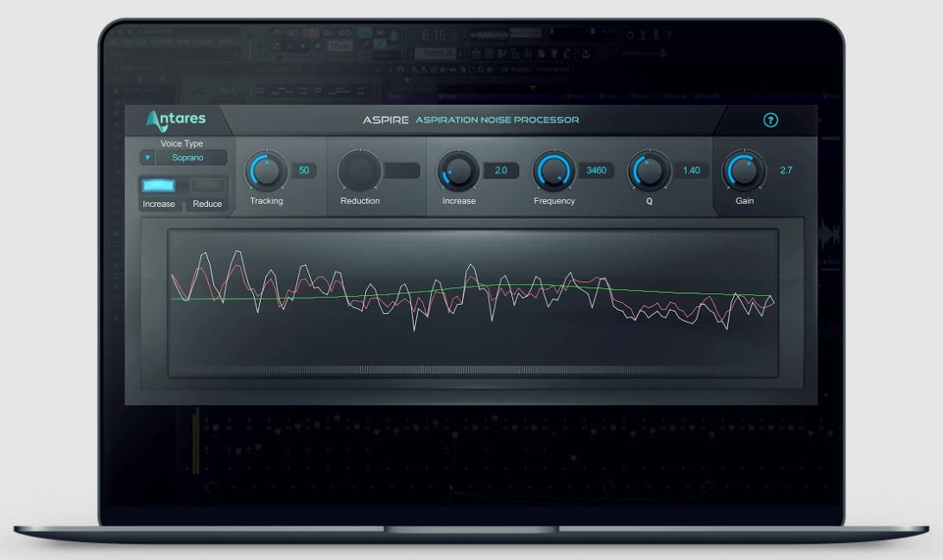Click the Tracking knob
This screenshot has width=943, height=560.
(x=266, y=171)
